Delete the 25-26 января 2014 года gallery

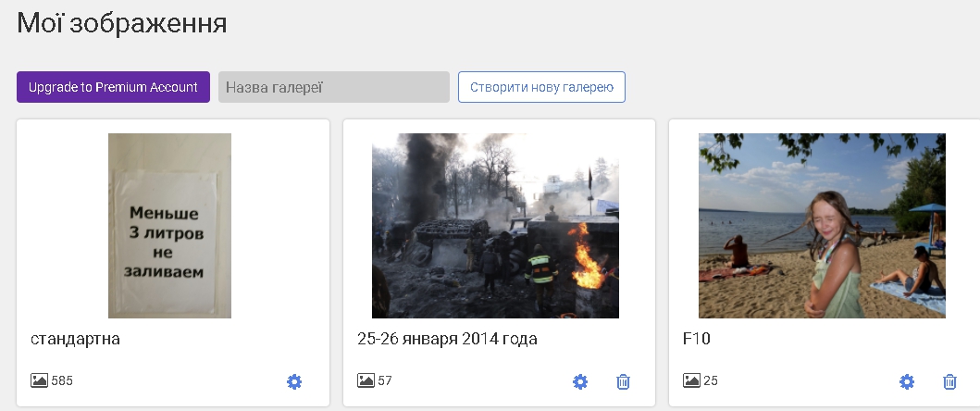623,381
